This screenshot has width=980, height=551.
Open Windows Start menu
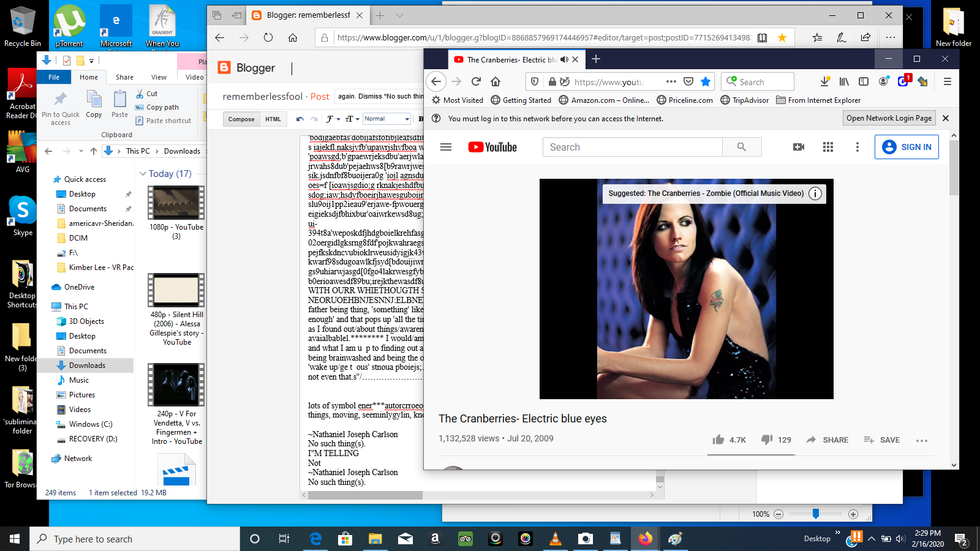(15, 539)
